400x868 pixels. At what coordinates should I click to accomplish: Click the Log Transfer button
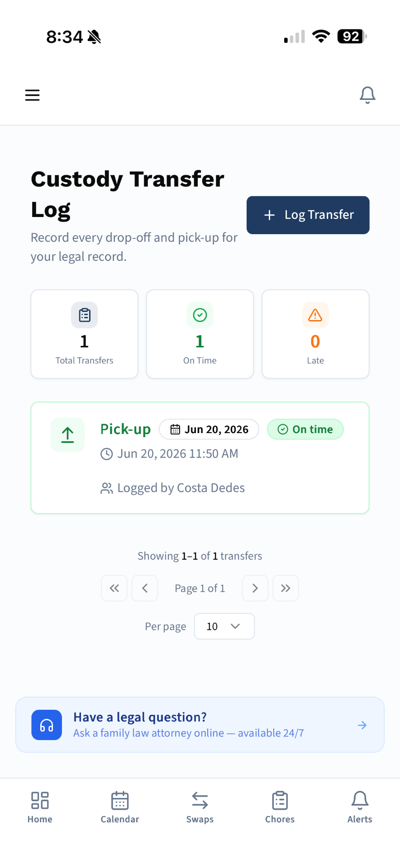(x=308, y=215)
